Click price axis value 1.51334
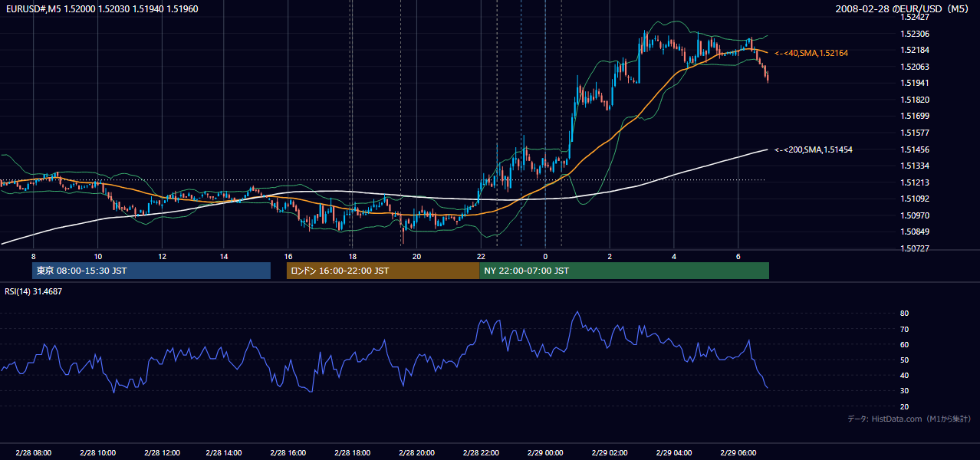Screen dimensions: 980x460 pyautogui.click(x=915, y=166)
